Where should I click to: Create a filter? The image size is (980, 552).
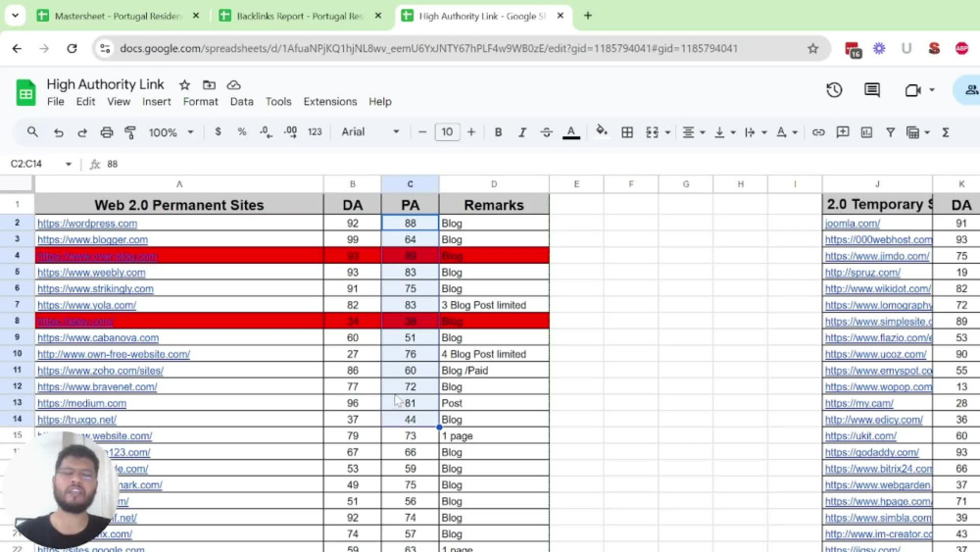(890, 132)
